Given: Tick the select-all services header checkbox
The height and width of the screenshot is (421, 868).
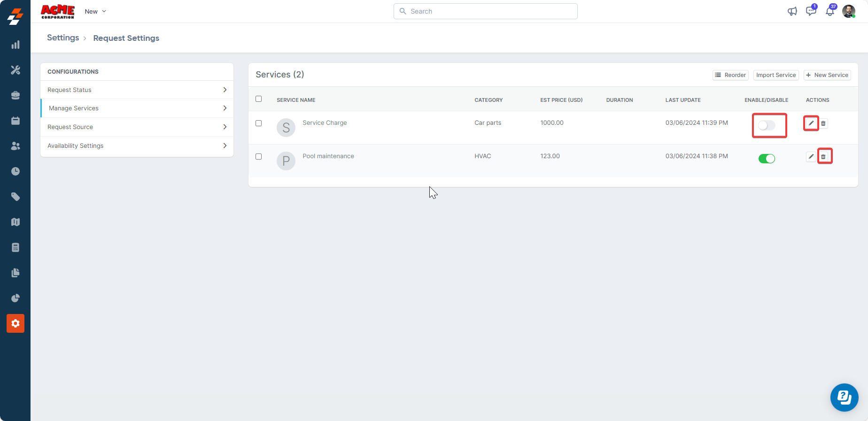Looking at the screenshot, I should 259,99.
